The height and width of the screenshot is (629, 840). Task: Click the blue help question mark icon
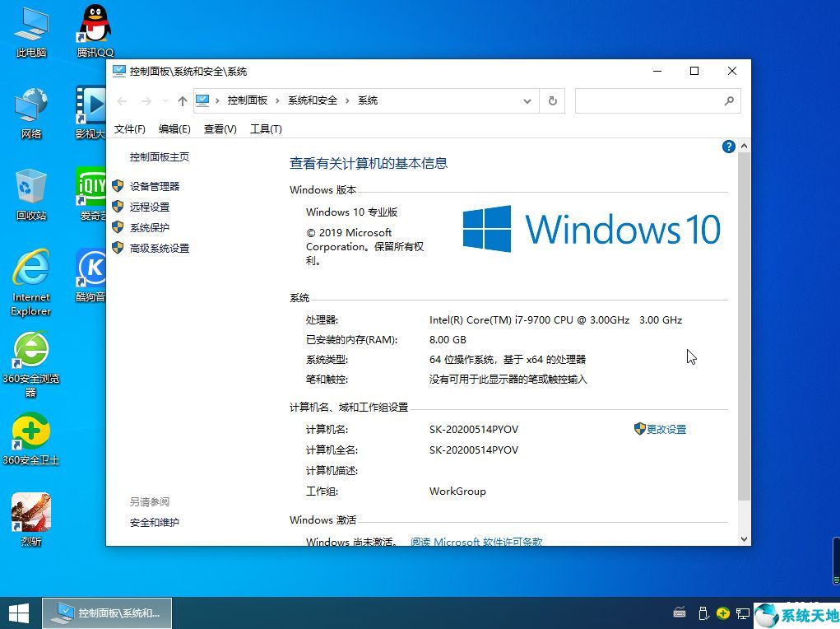(x=728, y=147)
